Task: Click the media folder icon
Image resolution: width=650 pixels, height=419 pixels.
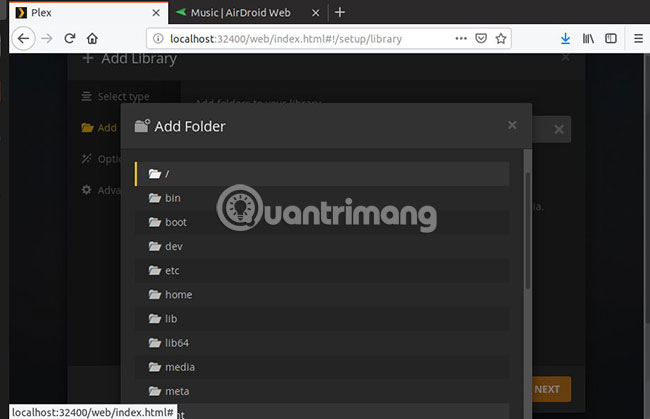Action: coord(155,367)
